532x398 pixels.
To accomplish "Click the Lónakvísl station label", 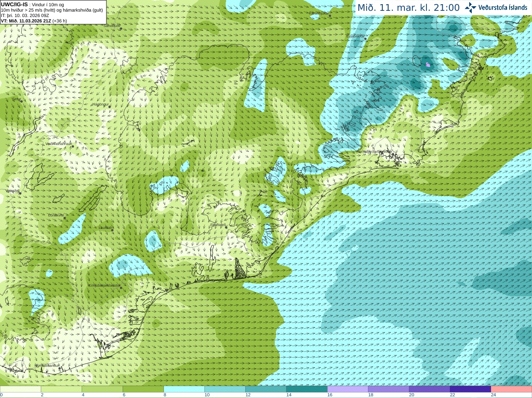I will [x=56, y=215].
